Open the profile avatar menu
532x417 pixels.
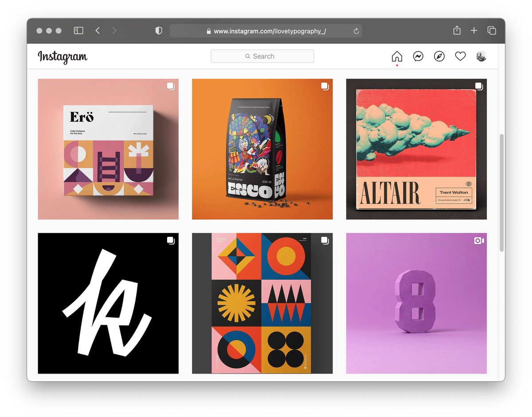pyautogui.click(x=481, y=56)
